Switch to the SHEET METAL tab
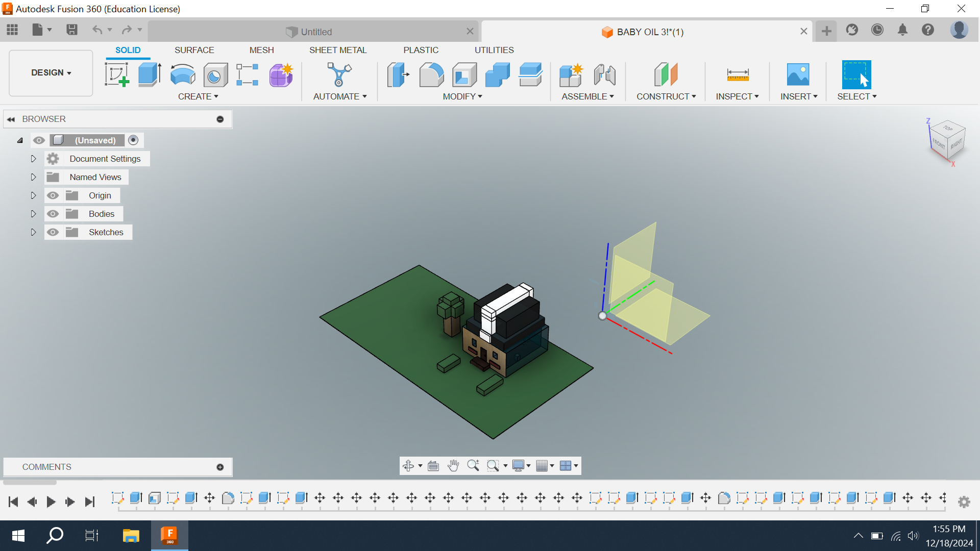This screenshot has height=551, width=980. click(x=338, y=50)
